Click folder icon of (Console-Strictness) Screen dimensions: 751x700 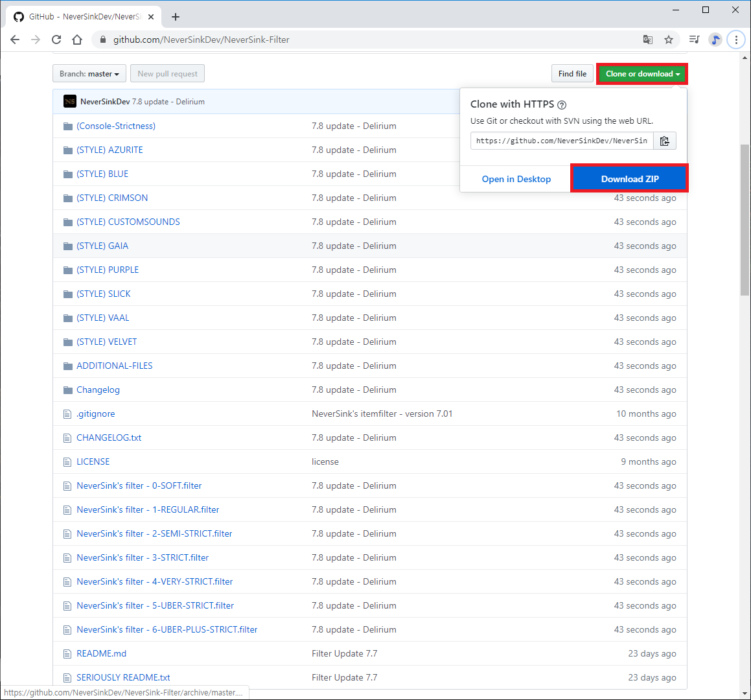point(68,126)
